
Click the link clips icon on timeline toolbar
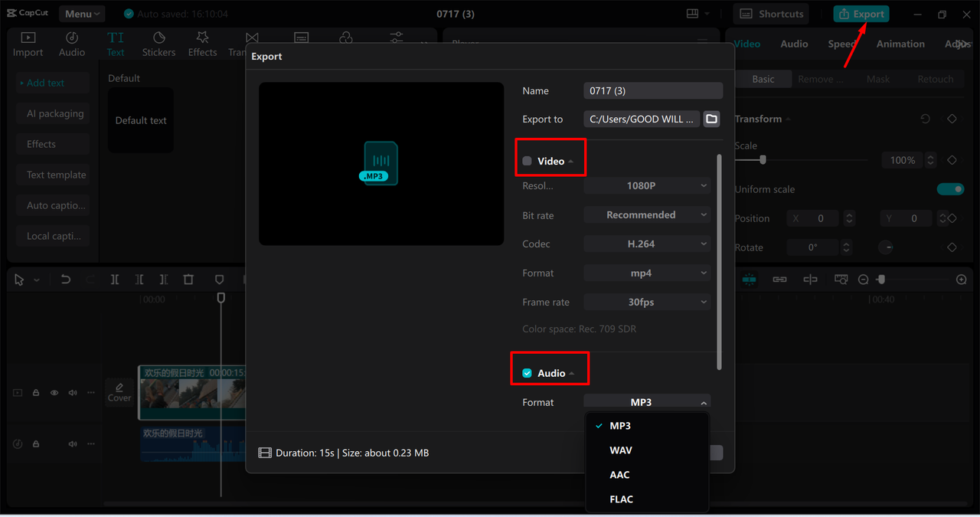click(x=779, y=280)
